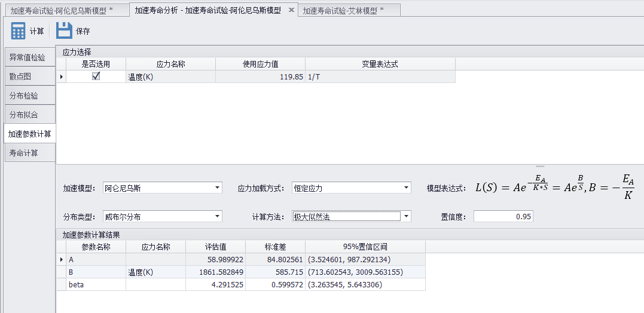Select the beta parameter row

tap(241, 284)
